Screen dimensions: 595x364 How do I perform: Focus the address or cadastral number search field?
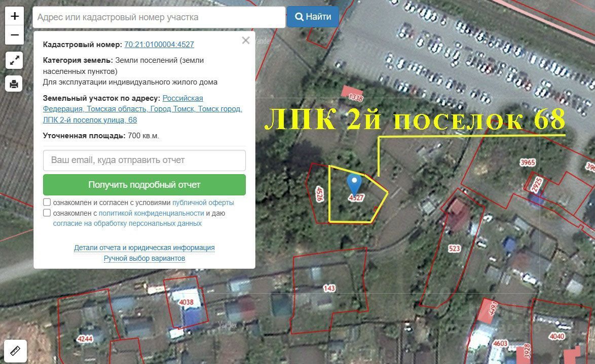point(159,17)
